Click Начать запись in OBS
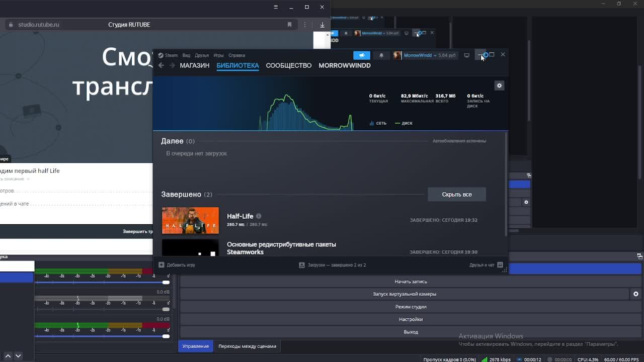The image size is (644, 362). pyautogui.click(x=411, y=282)
